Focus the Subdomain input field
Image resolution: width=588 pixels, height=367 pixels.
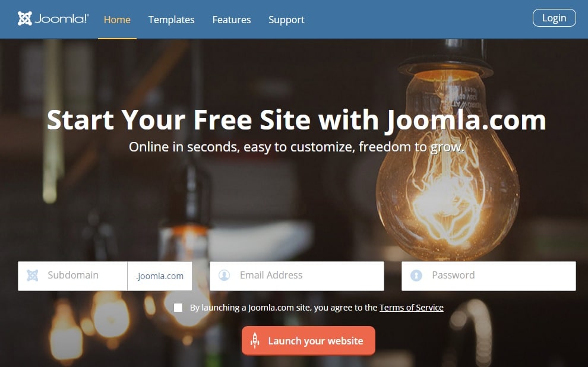72,276
